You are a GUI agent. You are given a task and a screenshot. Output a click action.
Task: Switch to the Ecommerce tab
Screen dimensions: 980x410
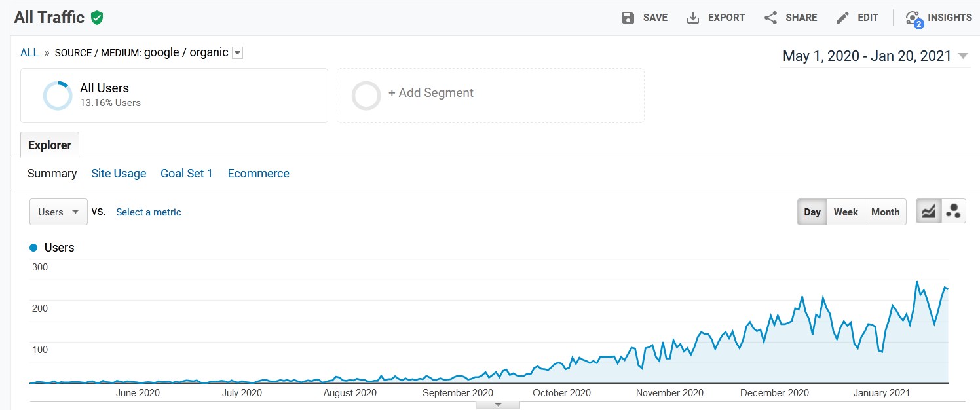(x=258, y=174)
